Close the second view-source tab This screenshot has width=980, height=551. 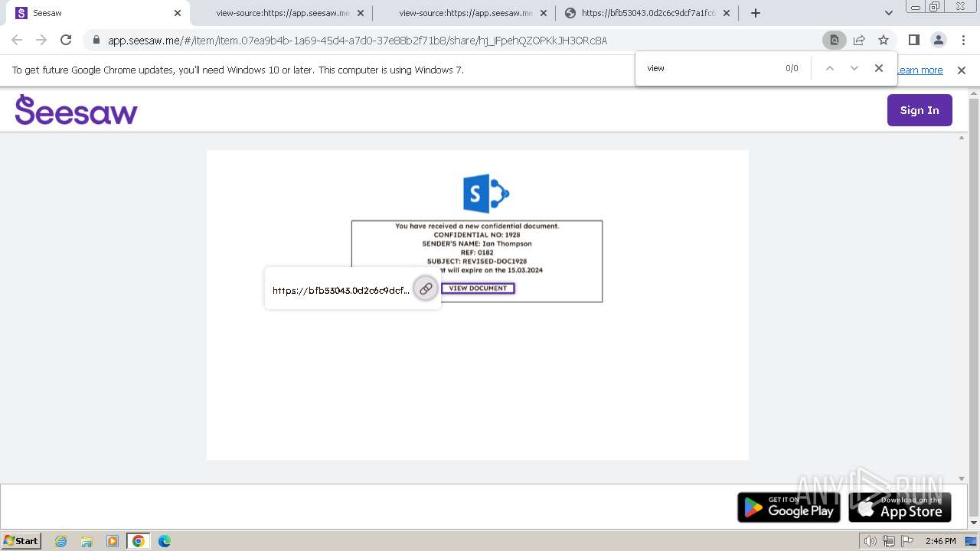[x=544, y=13]
